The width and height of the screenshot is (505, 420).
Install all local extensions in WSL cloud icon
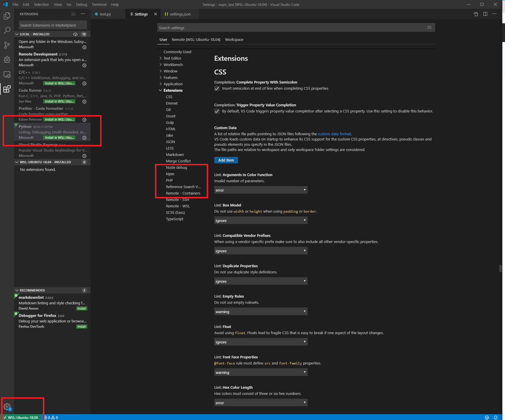75,34
